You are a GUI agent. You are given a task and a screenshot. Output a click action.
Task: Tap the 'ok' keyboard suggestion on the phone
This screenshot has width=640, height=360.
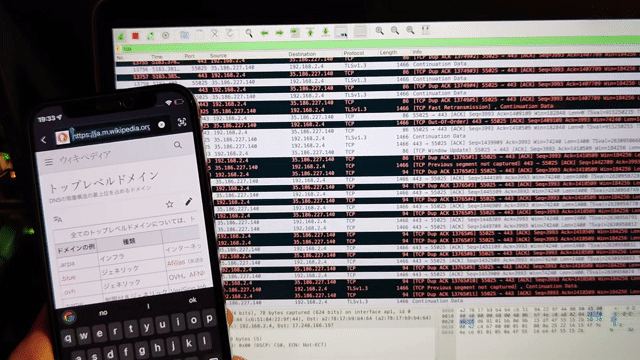[x=193, y=300]
